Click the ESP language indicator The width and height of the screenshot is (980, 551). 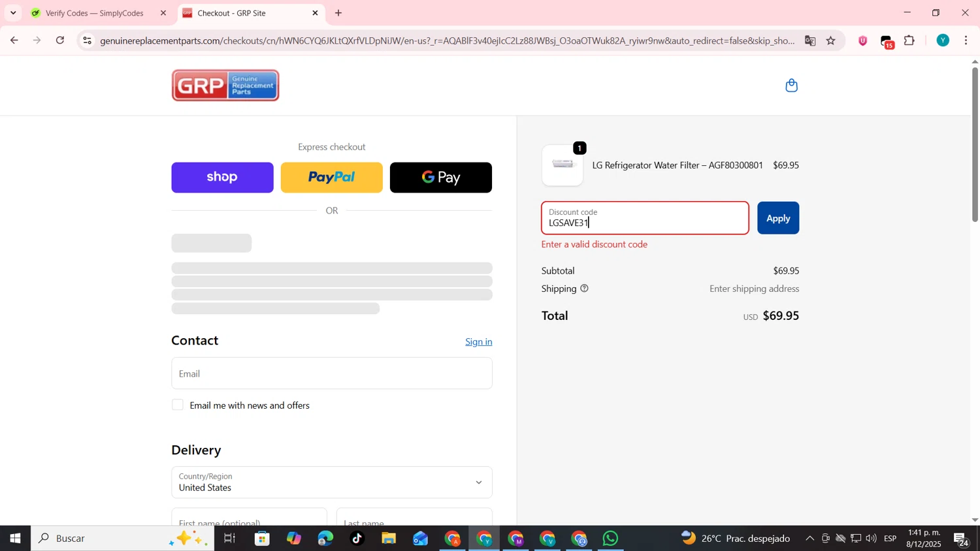(890, 539)
